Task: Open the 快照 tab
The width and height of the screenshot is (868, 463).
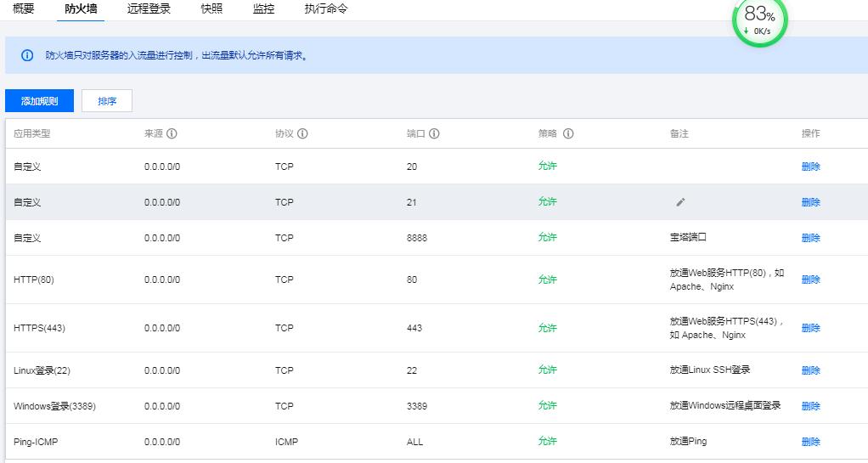Action: pos(211,8)
